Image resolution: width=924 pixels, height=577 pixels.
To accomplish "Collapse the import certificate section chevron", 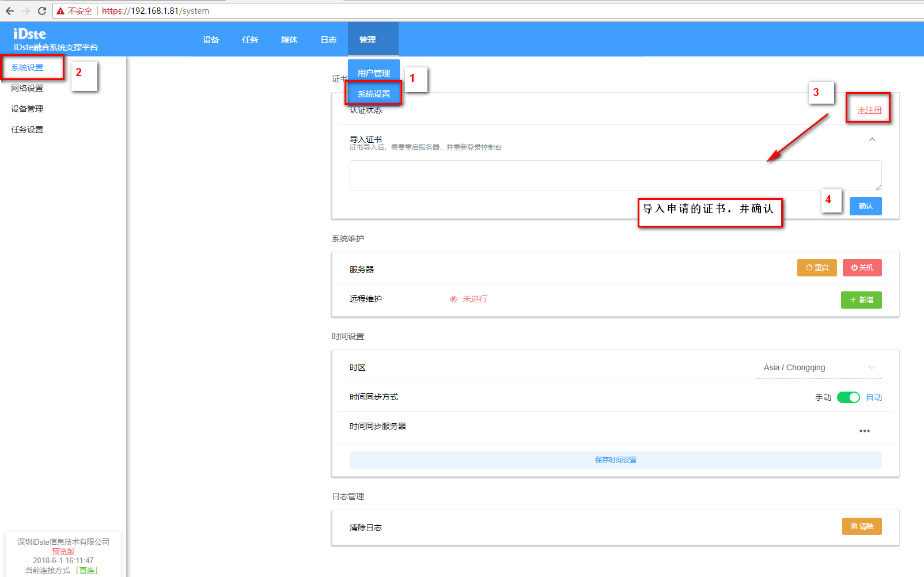I will click(872, 140).
